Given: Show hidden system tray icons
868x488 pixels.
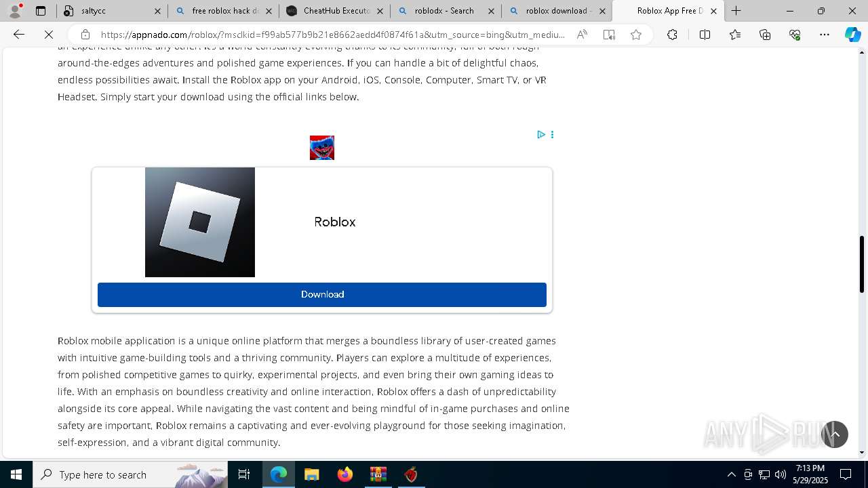Looking at the screenshot, I should (x=731, y=474).
